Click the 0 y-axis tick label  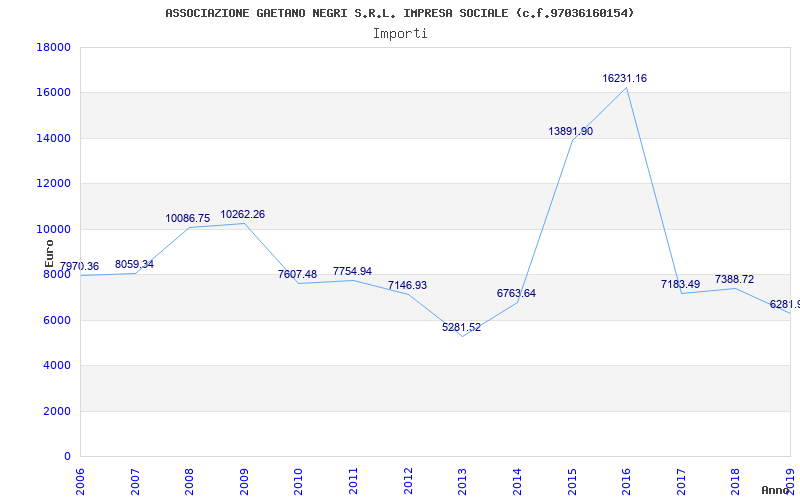tap(67, 457)
